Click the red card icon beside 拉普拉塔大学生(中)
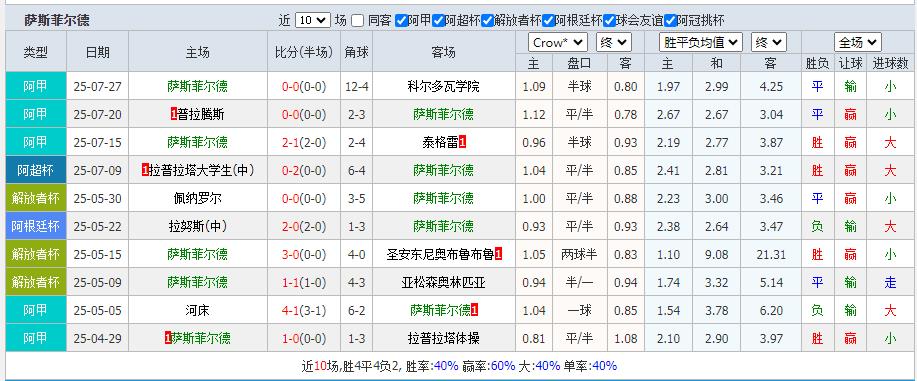 145,170
